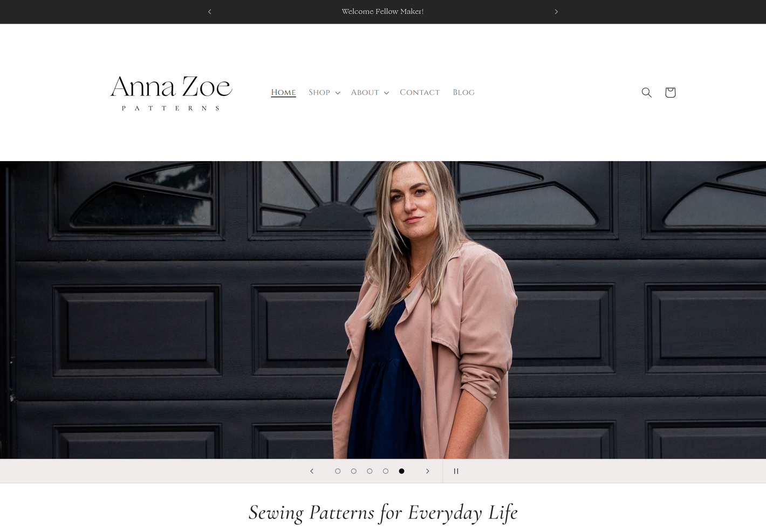Click Welcome Fellow Maker announcement text
This screenshot has width=766, height=532.
tap(382, 11)
